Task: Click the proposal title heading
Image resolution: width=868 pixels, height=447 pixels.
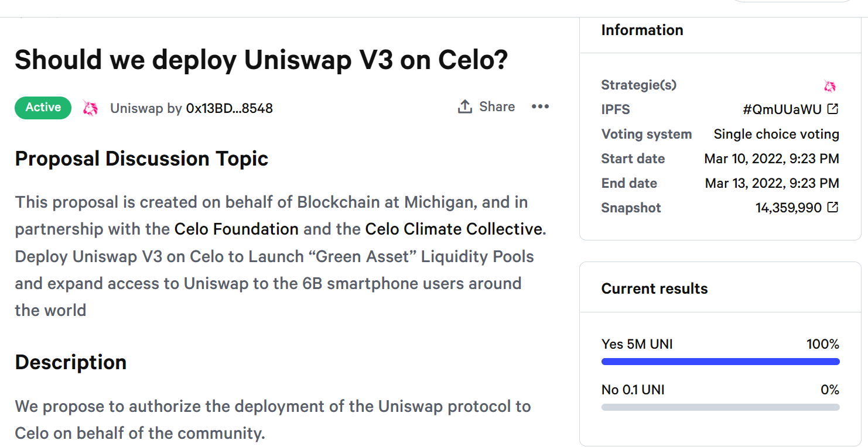Action: tap(261, 60)
